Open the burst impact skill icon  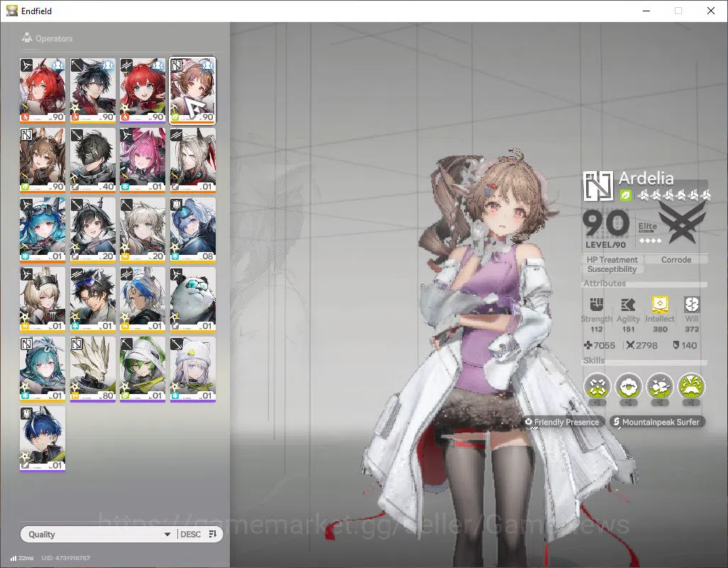pyautogui.click(x=660, y=386)
